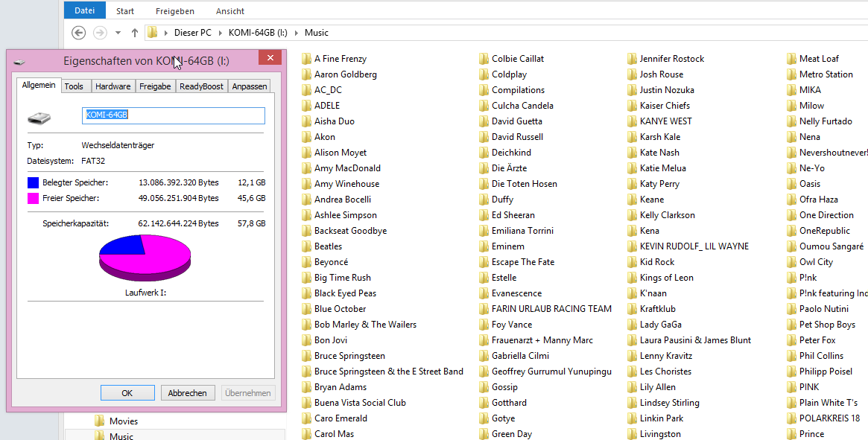The width and height of the screenshot is (868, 440).
Task: Select the Ed Sheeran folder icon
Action: point(484,215)
